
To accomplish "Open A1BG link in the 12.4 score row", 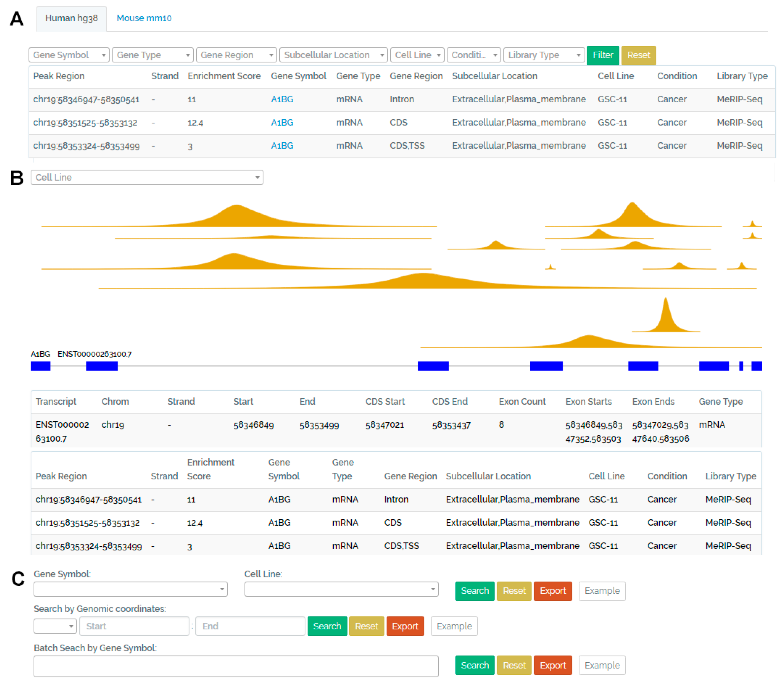I will pyautogui.click(x=282, y=122).
